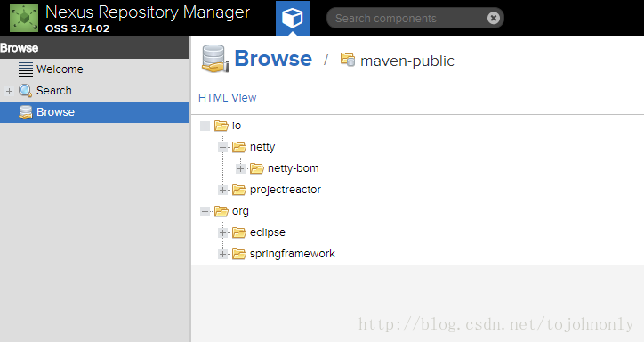Click the projectreactor folder icon

click(239, 190)
